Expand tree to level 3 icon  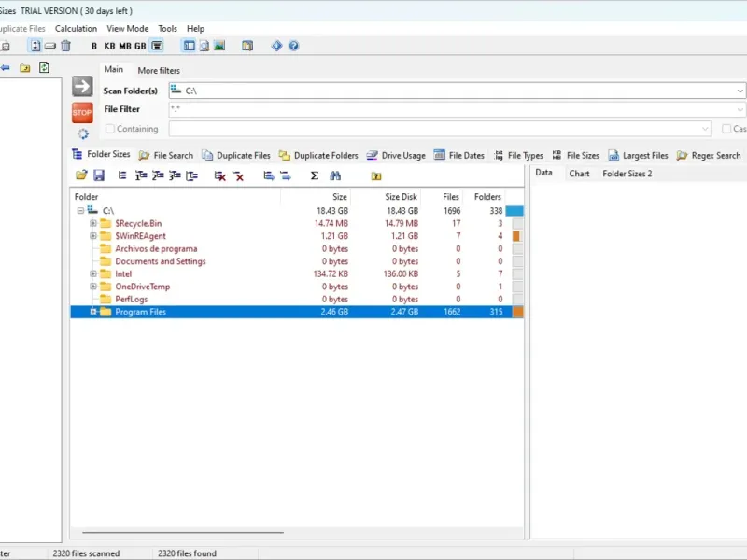pos(175,175)
